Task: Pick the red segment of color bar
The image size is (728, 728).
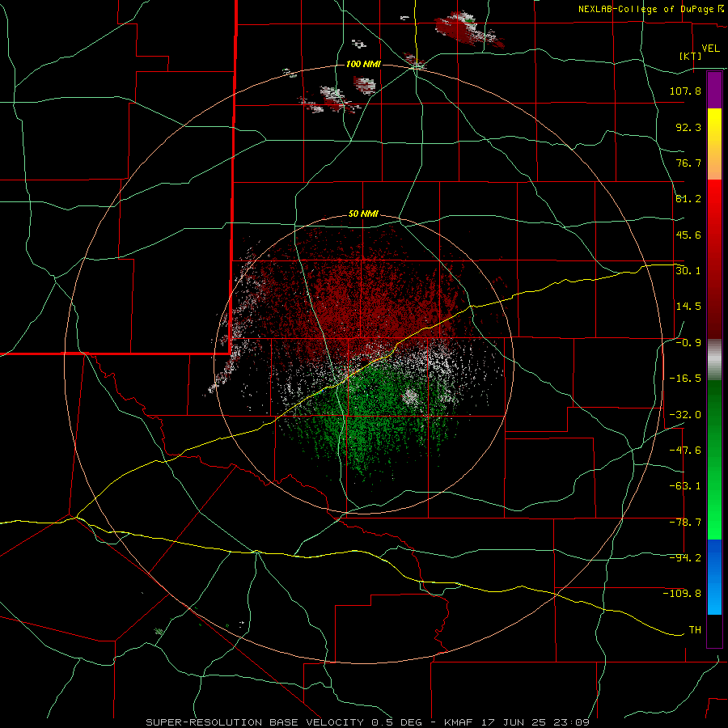Action: (x=714, y=259)
